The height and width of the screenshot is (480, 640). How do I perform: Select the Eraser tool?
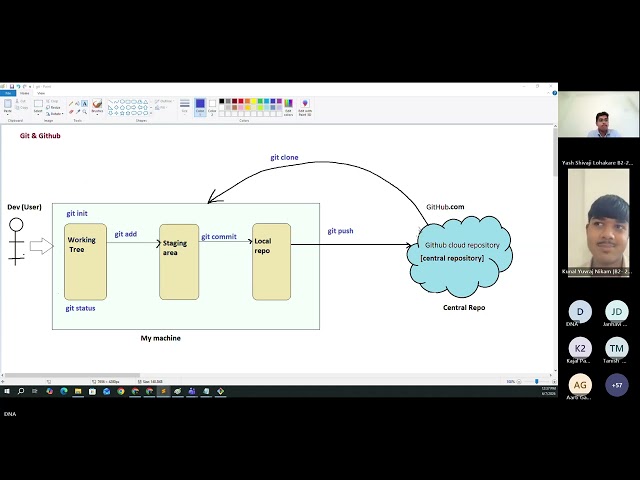pyautogui.click(x=71, y=112)
